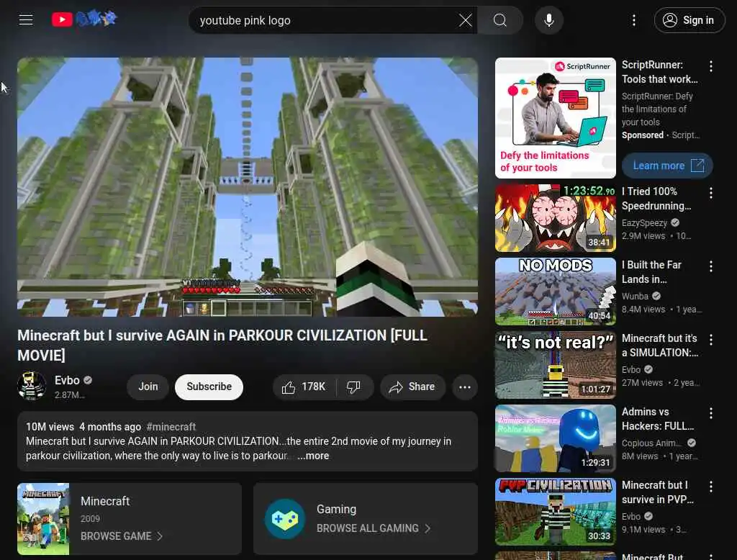Open more actions ellipsis below video
This screenshot has height=560, width=737.
(464, 387)
